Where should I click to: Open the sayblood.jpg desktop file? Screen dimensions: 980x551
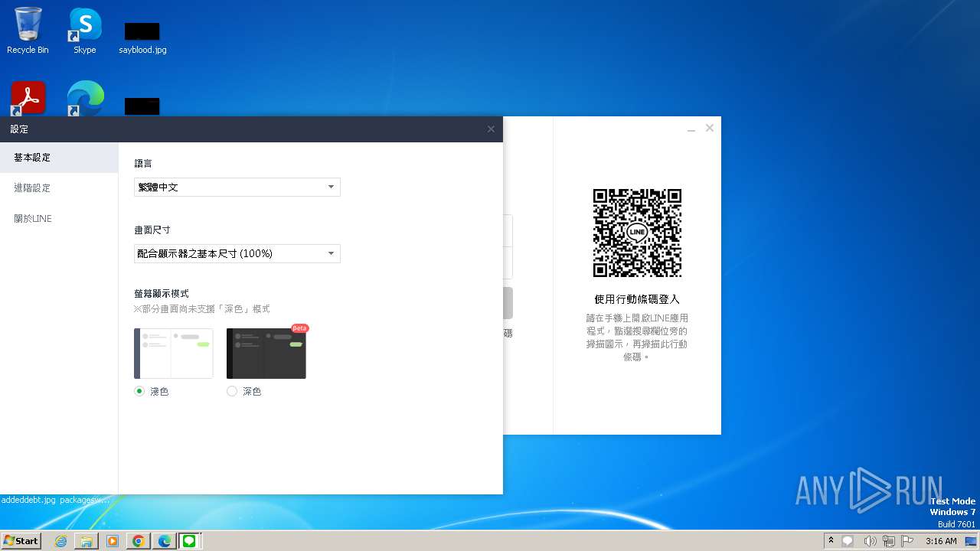pos(142,37)
